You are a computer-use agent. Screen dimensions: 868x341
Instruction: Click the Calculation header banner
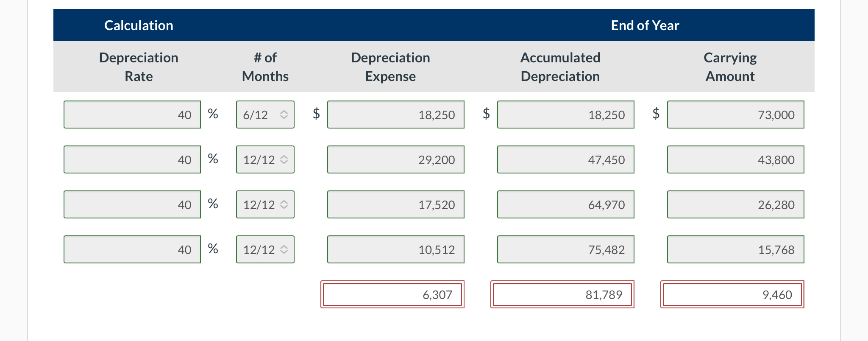coord(139,25)
